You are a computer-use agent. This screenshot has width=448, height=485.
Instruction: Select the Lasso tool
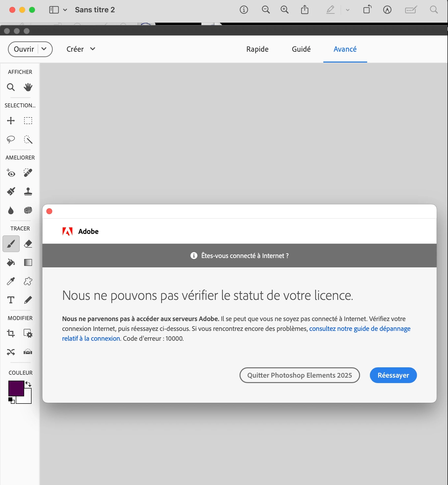(x=11, y=140)
